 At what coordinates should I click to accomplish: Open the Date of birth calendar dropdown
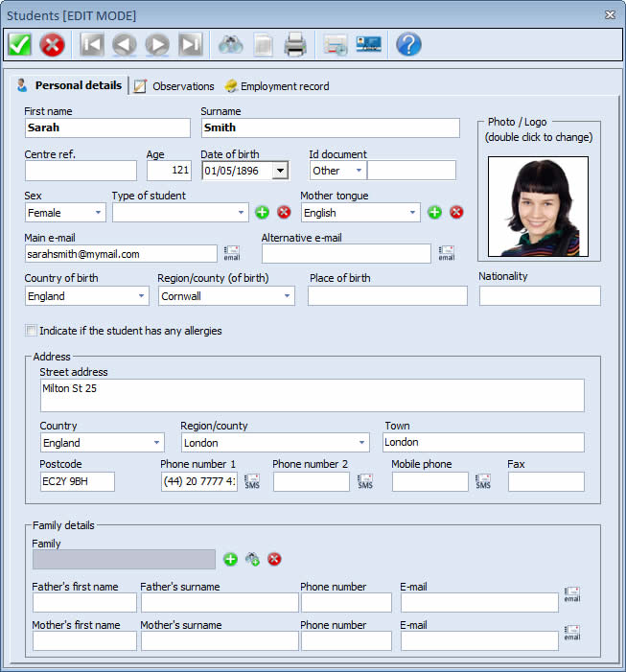tap(280, 171)
